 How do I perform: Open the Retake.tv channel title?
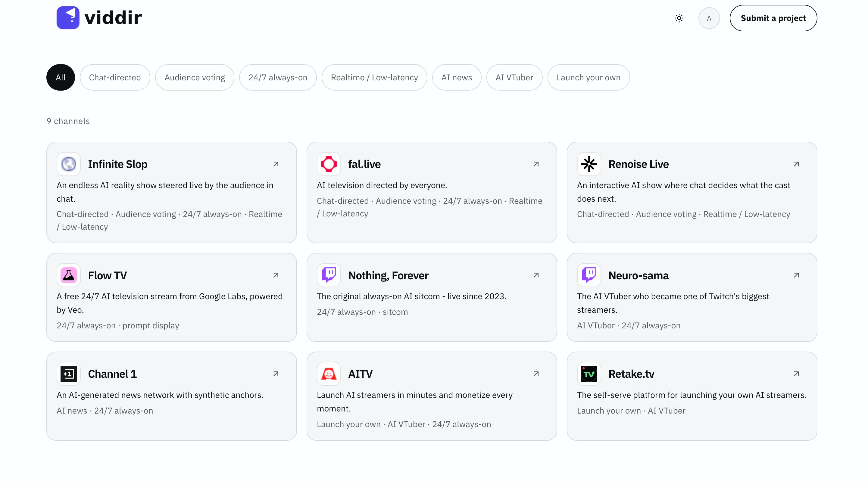coord(631,374)
